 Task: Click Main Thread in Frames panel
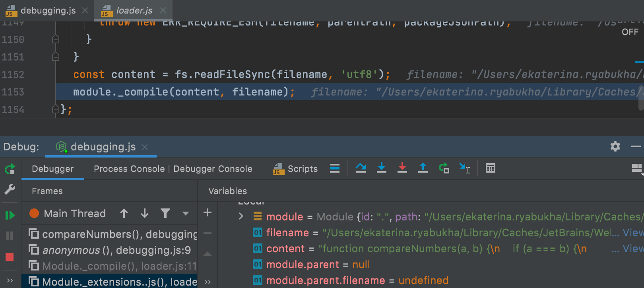click(x=75, y=214)
